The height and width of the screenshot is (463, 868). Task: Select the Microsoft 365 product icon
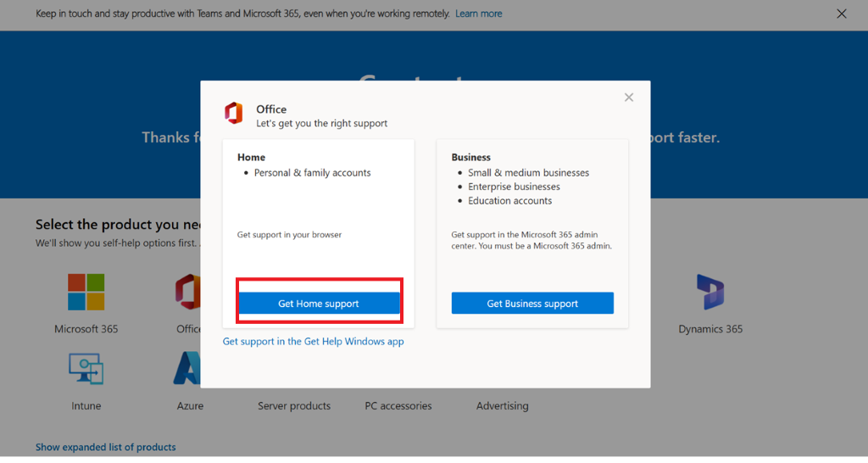click(x=86, y=292)
